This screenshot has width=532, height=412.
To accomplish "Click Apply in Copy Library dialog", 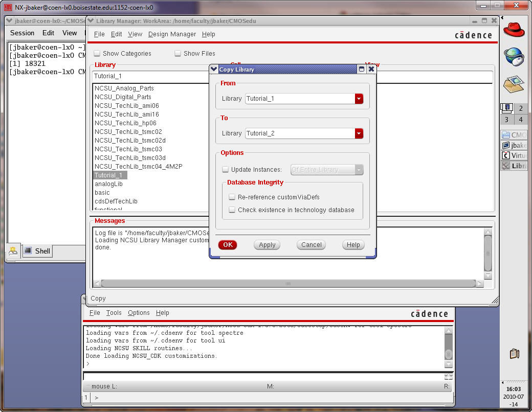I will pyautogui.click(x=267, y=245).
